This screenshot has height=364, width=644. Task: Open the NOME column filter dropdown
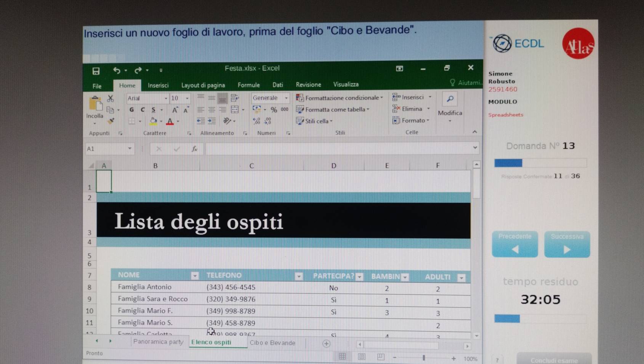click(195, 276)
